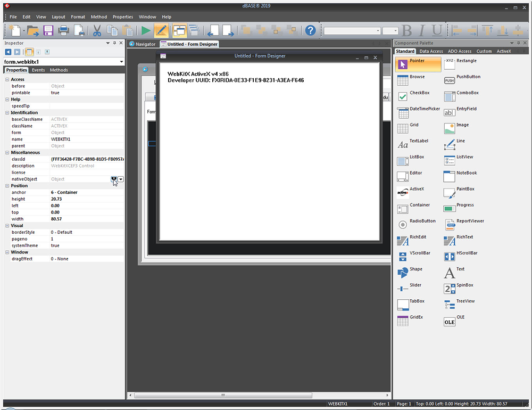The width and height of the screenshot is (532, 410).
Task: Collapse the Identification property group
Action: [7, 113]
